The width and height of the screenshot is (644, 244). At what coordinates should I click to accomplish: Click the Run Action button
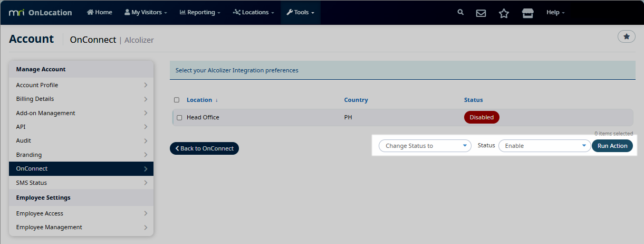coord(612,146)
